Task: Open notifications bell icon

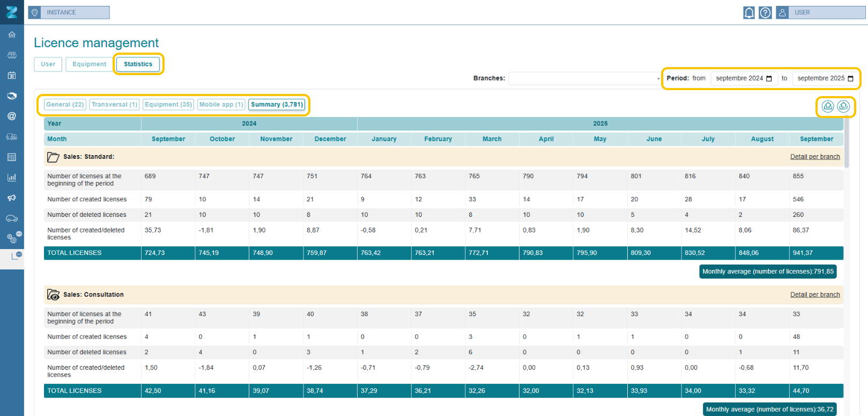Action: click(749, 12)
